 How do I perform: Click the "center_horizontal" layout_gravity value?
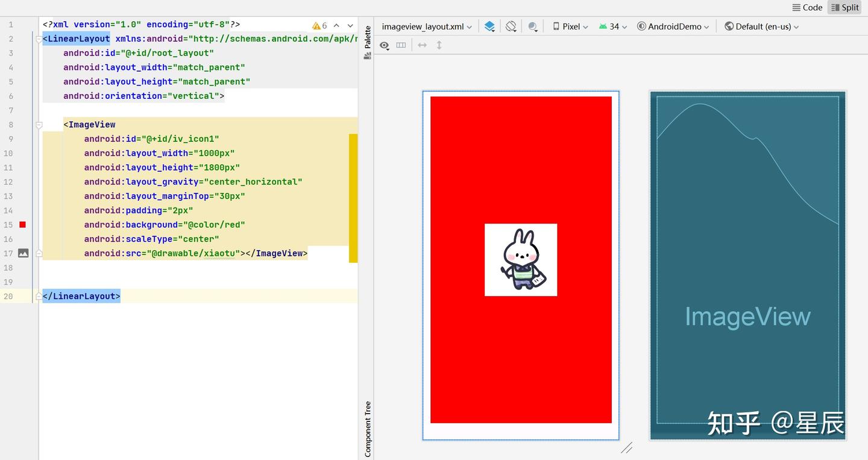[x=253, y=182]
